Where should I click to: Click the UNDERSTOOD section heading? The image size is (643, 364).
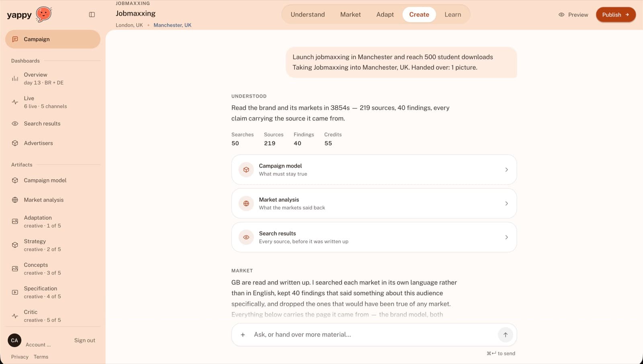pos(249,96)
